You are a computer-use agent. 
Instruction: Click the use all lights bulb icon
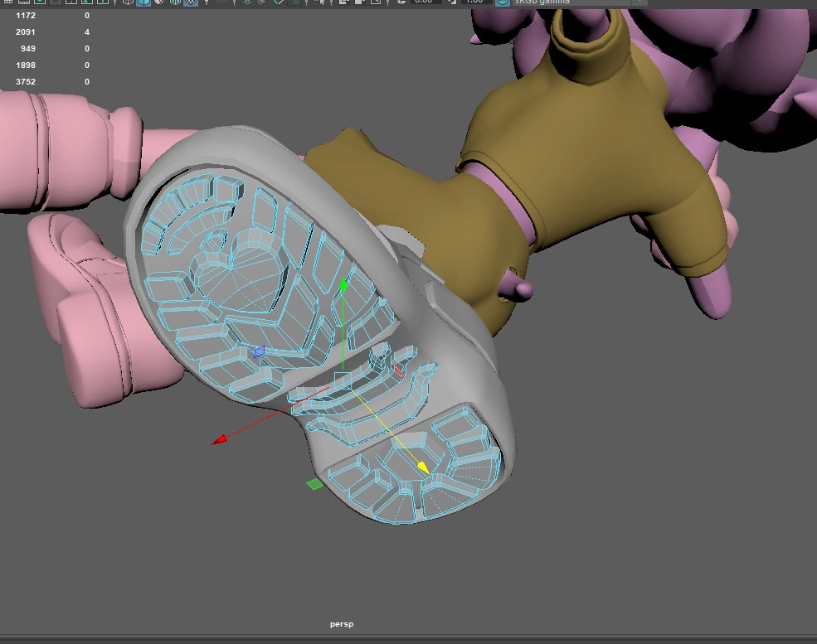pos(206,2)
